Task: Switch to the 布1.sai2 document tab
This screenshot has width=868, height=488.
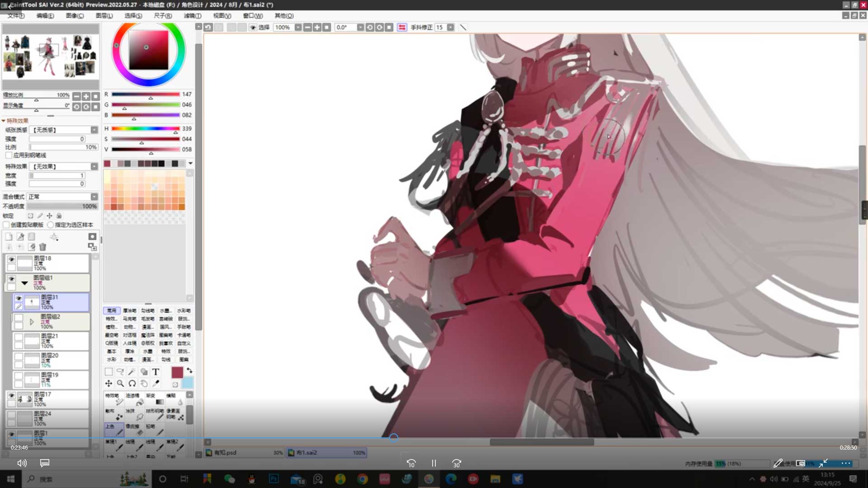Action: click(325, 452)
